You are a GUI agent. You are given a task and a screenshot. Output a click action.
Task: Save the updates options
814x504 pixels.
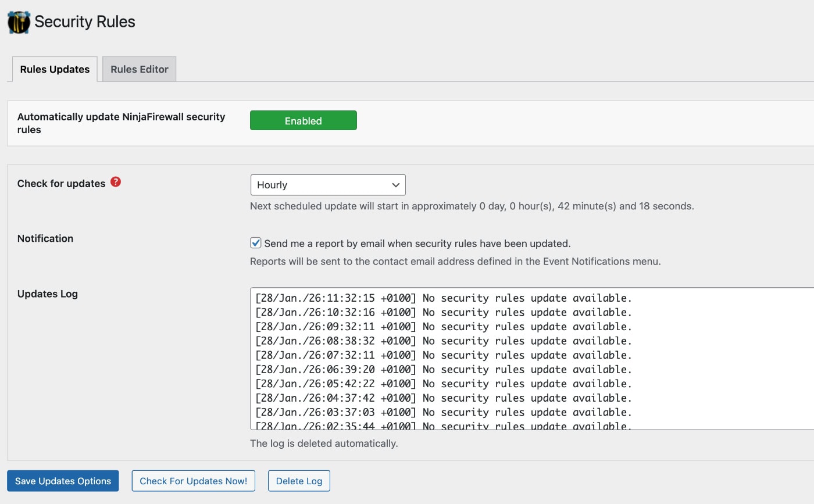point(62,481)
